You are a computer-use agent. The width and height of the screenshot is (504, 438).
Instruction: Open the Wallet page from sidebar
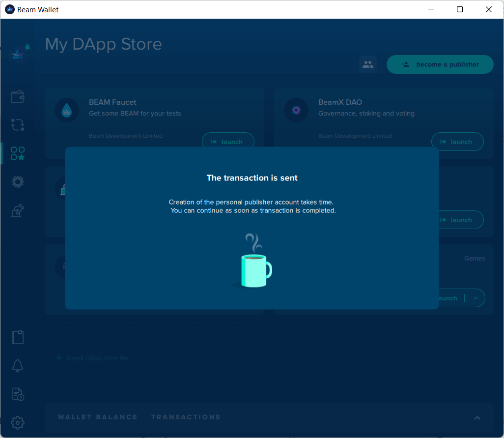pyautogui.click(x=18, y=97)
